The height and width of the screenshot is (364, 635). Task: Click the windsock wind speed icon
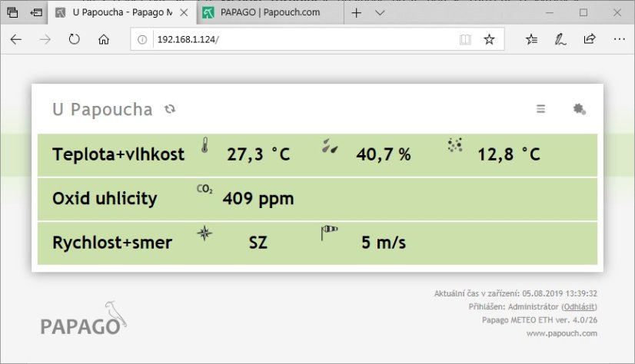(x=329, y=233)
